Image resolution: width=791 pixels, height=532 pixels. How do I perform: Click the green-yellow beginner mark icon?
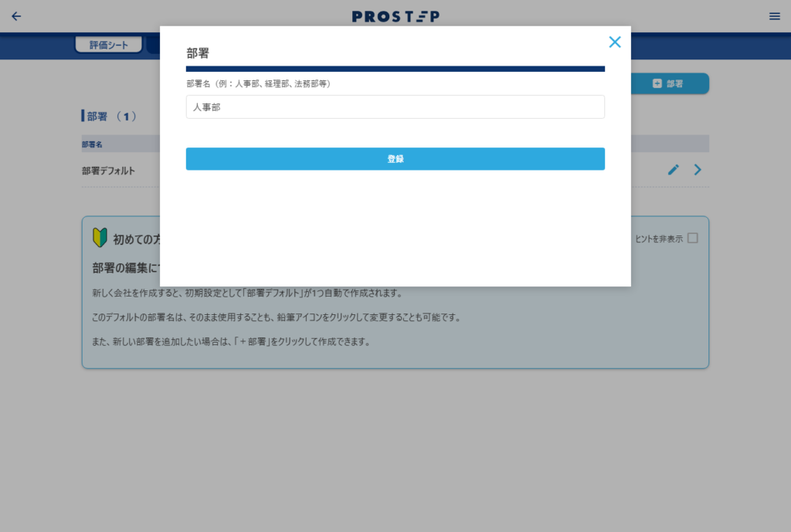100,239
